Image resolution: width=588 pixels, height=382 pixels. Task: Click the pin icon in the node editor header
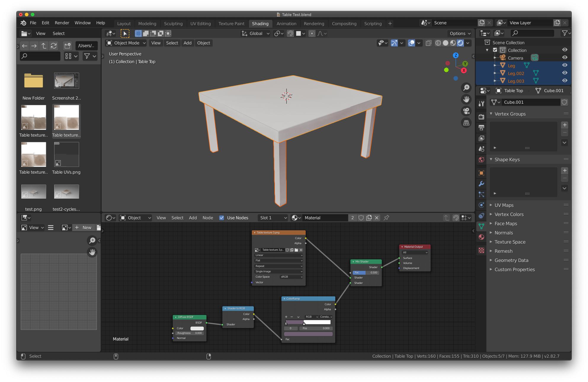(x=386, y=218)
